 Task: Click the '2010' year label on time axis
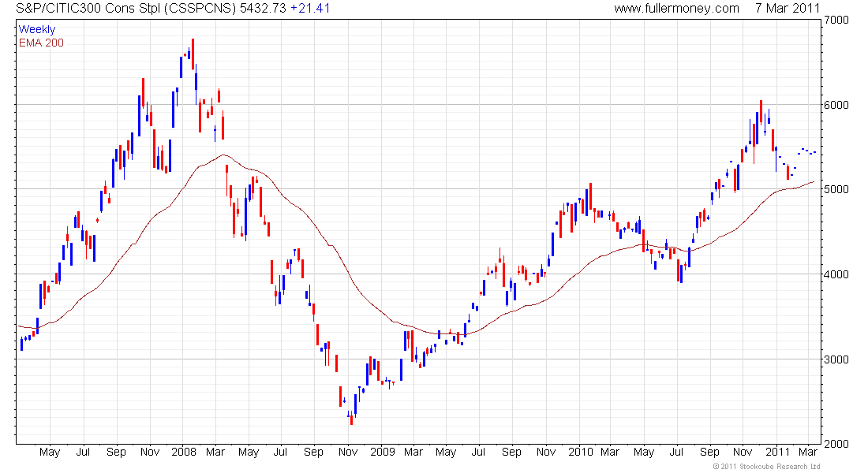581,452
